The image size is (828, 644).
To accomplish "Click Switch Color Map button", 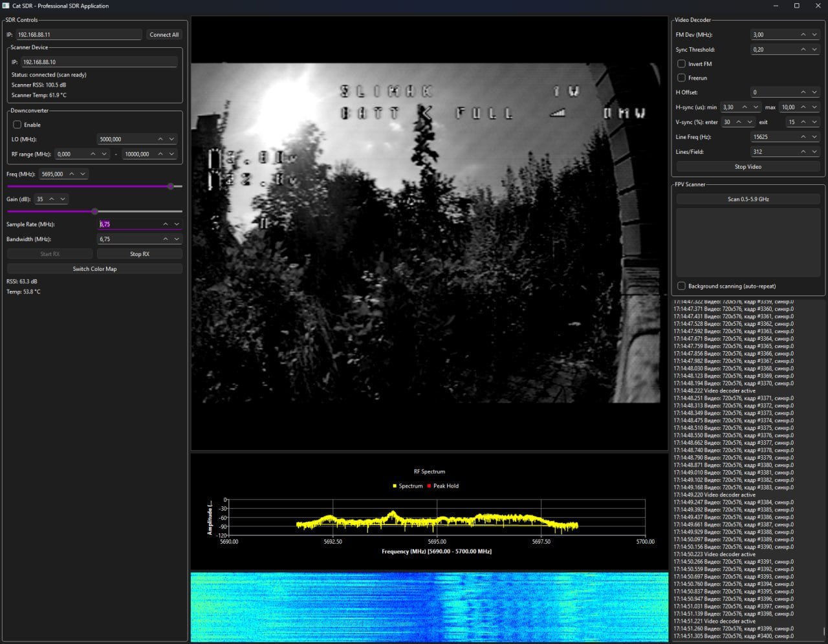I will click(x=94, y=269).
